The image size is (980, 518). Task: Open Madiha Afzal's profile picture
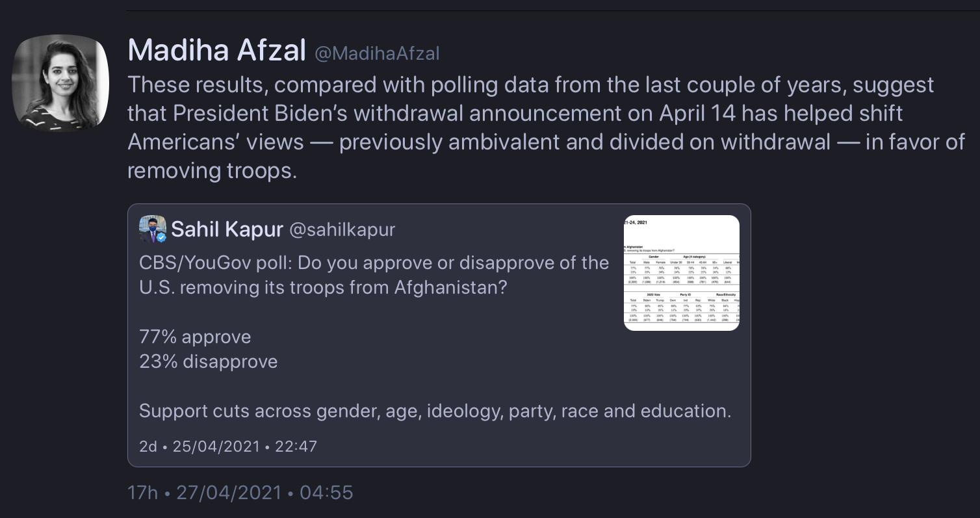[60, 83]
